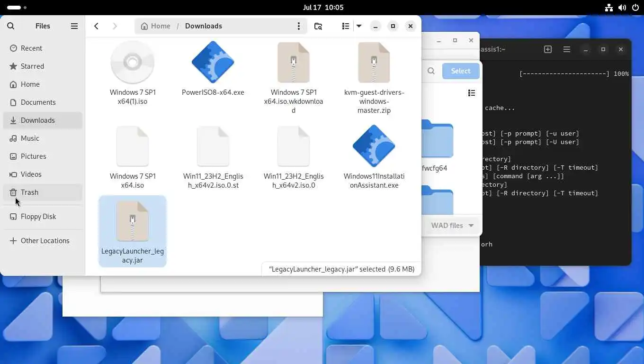Select Win11_23H2_English_x64v2.iso.0.st file
The image size is (644, 364).
(213, 158)
